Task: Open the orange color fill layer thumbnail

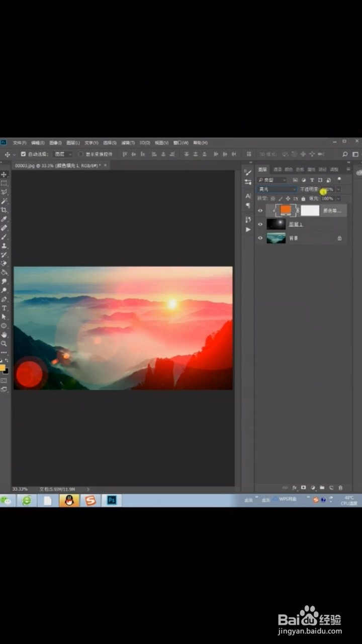Action: coord(286,210)
